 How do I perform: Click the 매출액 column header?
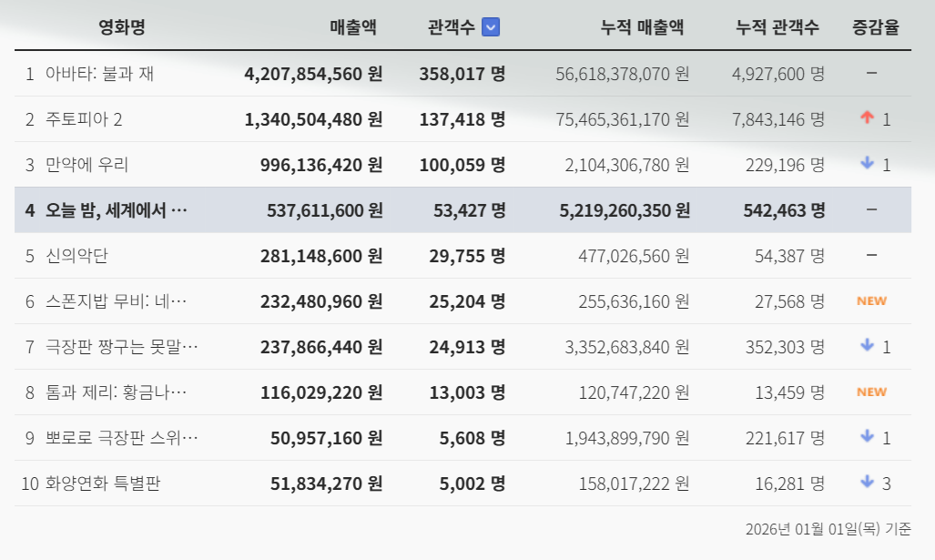(353, 26)
